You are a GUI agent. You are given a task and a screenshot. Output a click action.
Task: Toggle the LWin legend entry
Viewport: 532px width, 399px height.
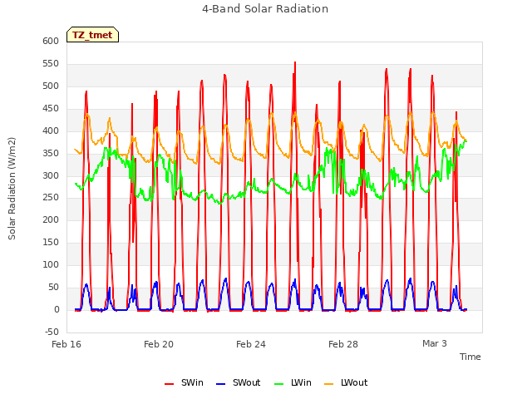click(293, 382)
